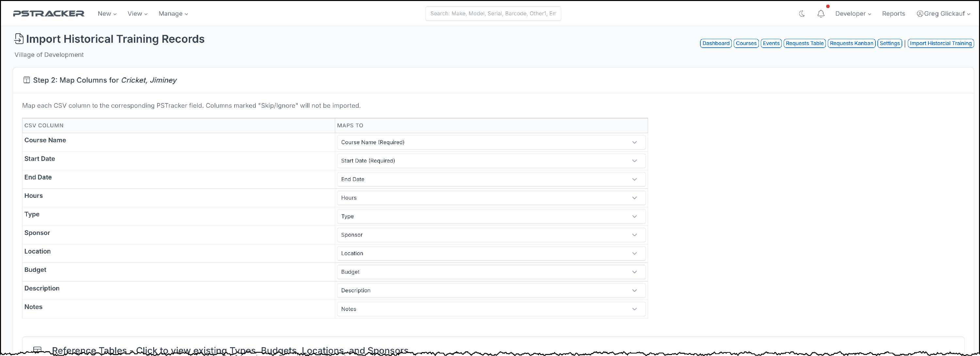This screenshot has height=356, width=980.
Task: Click the search input field
Action: 493,14
